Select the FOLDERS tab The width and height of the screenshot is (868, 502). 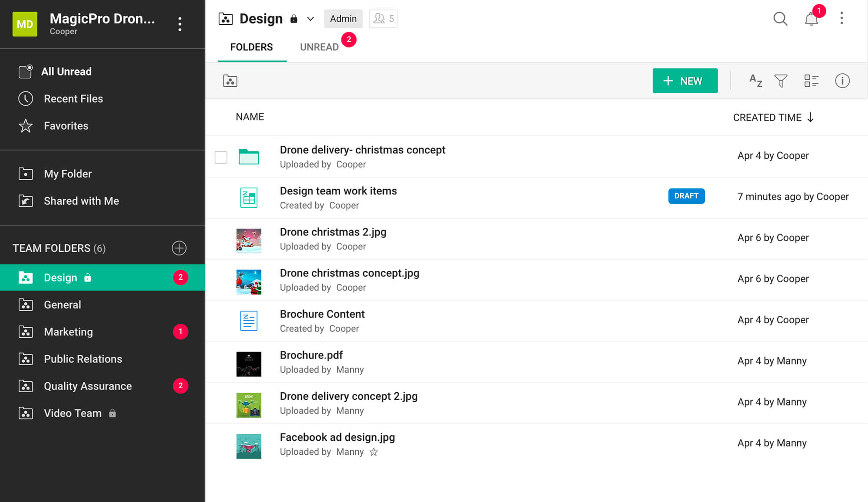pos(251,46)
